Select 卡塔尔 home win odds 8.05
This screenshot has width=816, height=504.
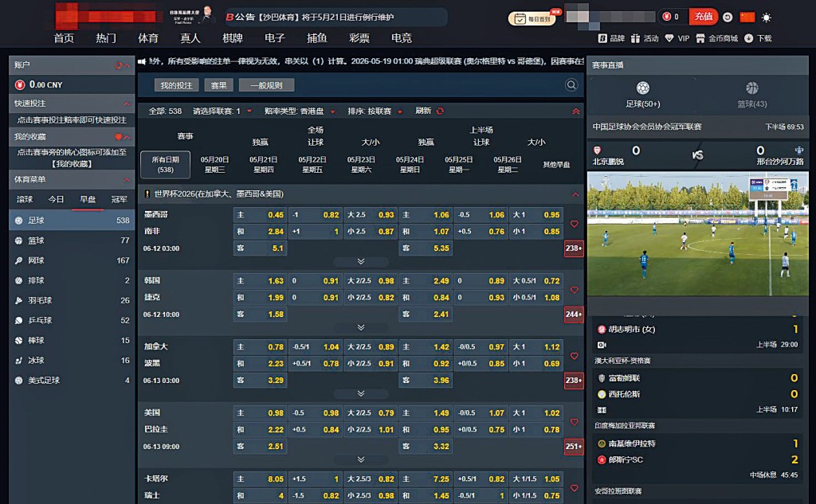pyautogui.click(x=260, y=479)
